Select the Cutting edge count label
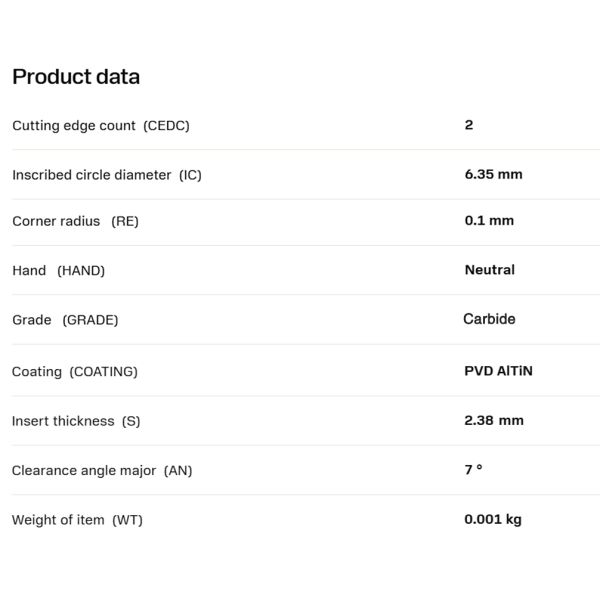 [74, 126]
